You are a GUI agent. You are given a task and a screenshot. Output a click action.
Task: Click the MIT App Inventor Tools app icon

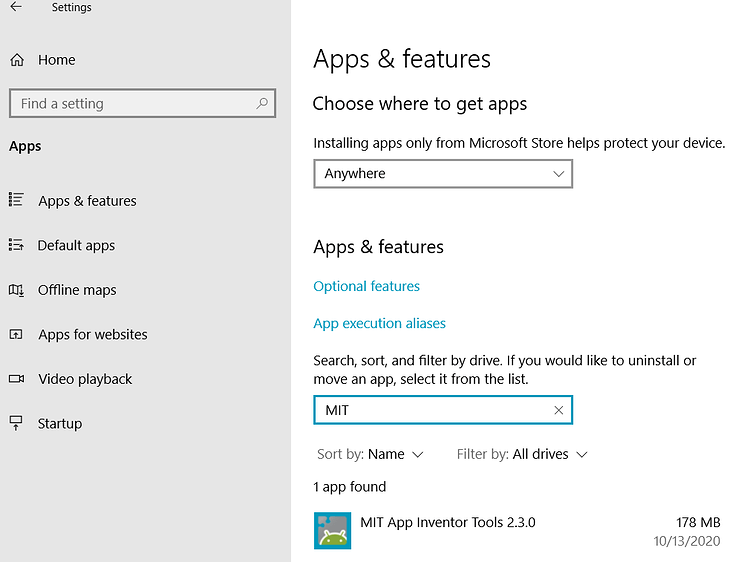[332, 531]
